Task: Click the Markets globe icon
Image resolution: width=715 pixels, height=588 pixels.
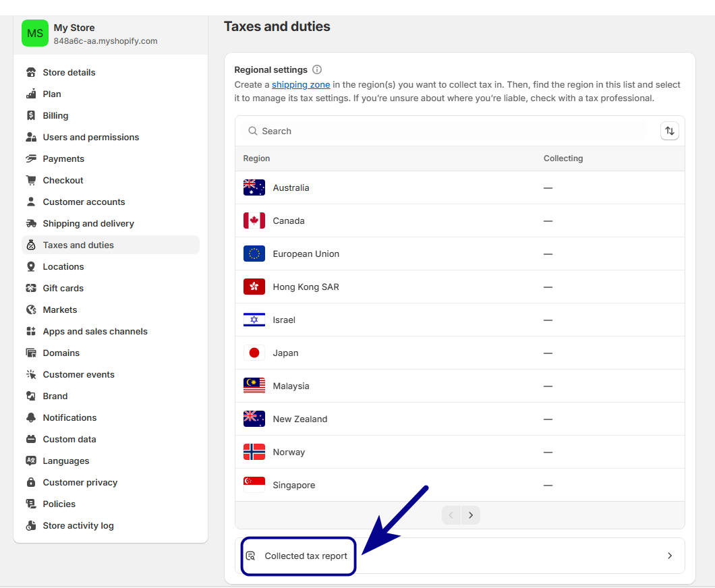Action: (x=31, y=310)
